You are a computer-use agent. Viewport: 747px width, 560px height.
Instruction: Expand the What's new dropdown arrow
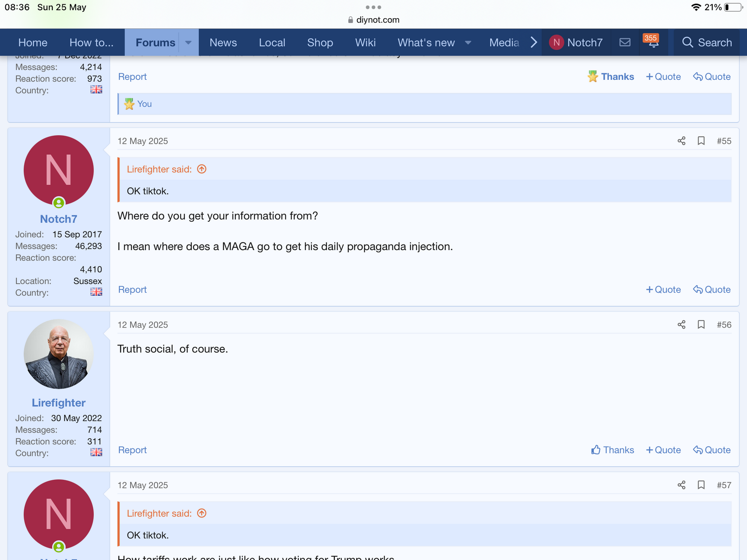468,42
